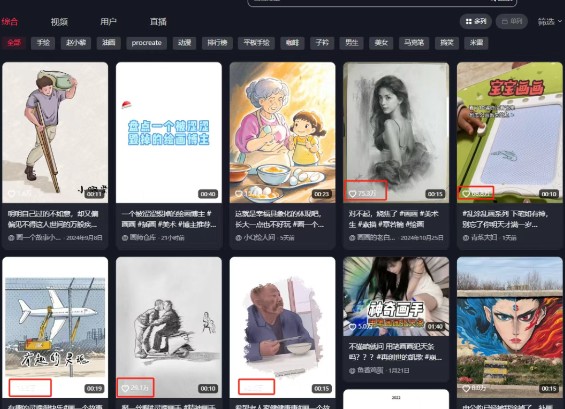Click the heart icon on the 神奇画手 video
Viewport: 565px width, 409px height.
tap(352, 327)
